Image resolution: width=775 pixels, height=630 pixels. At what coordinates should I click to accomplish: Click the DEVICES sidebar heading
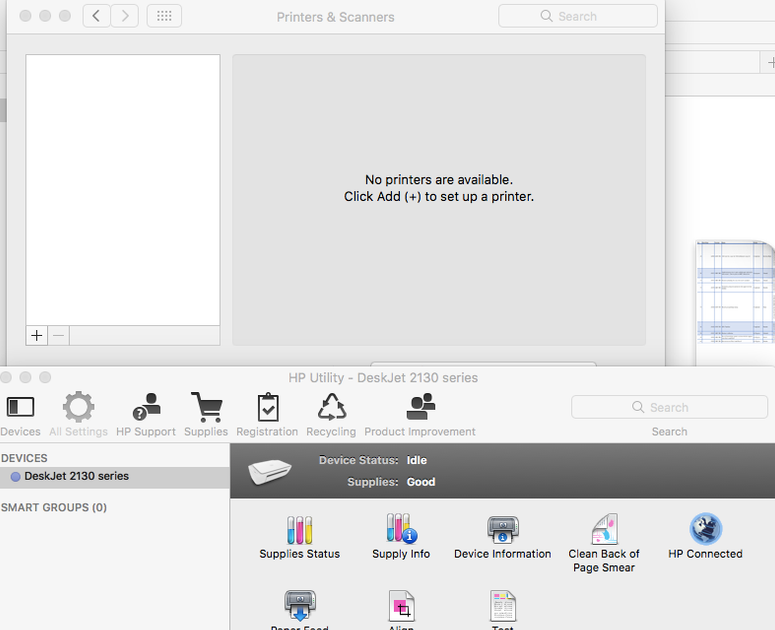point(24,458)
